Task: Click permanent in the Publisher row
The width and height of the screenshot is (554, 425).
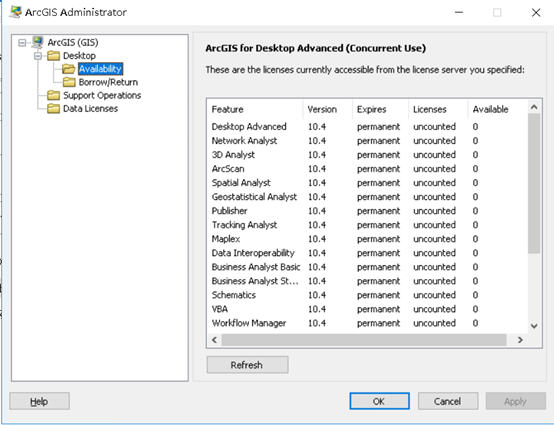Action: pyautogui.click(x=378, y=211)
